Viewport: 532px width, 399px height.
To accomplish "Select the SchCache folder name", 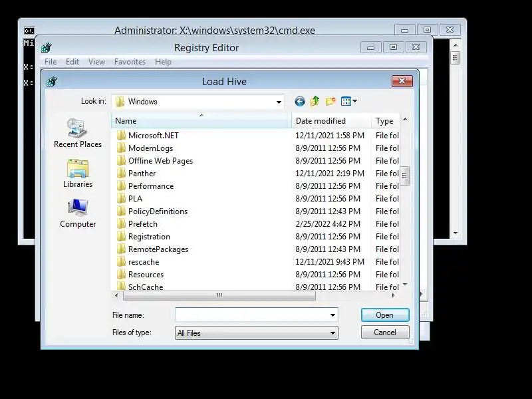I will (146, 287).
